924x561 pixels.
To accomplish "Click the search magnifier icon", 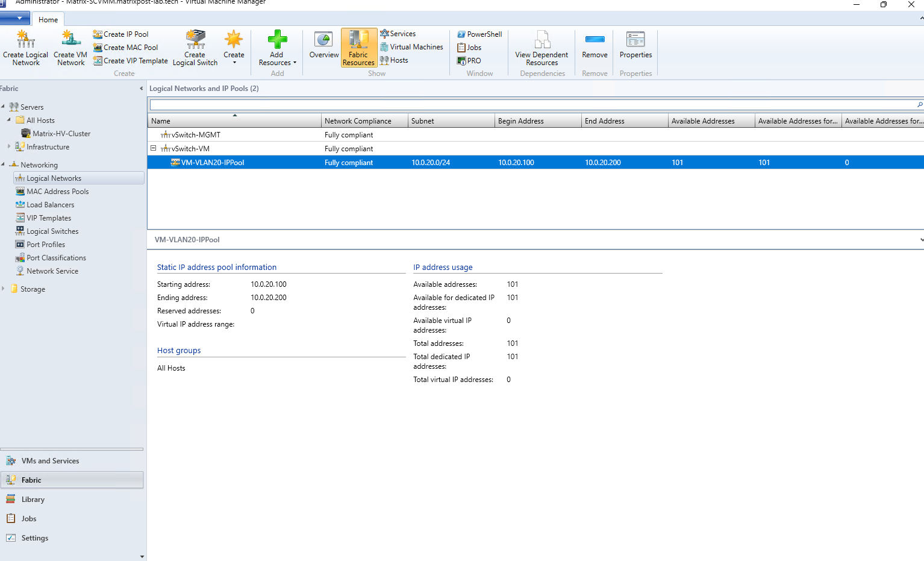I will pyautogui.click(x=920, y=105).
